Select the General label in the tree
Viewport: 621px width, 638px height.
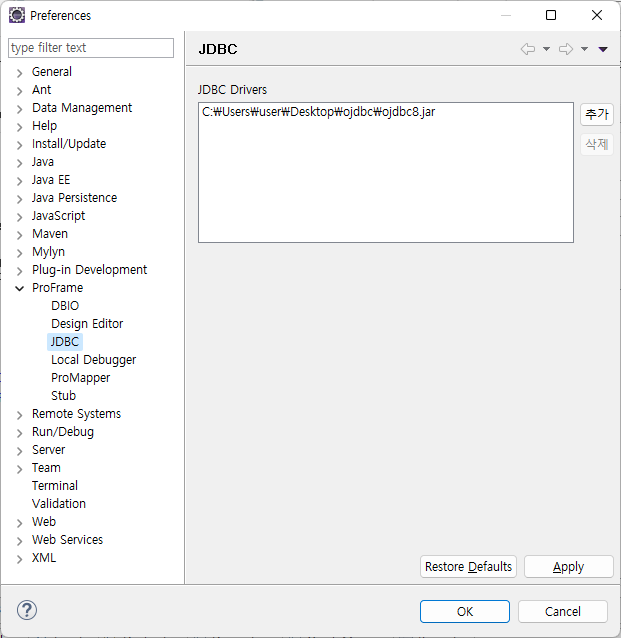point(52,72)
